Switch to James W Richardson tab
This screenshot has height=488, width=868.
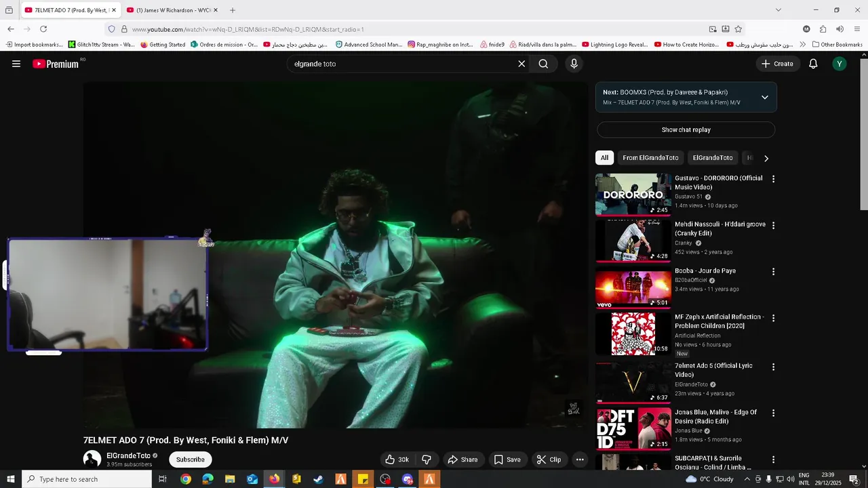(173, 10)
